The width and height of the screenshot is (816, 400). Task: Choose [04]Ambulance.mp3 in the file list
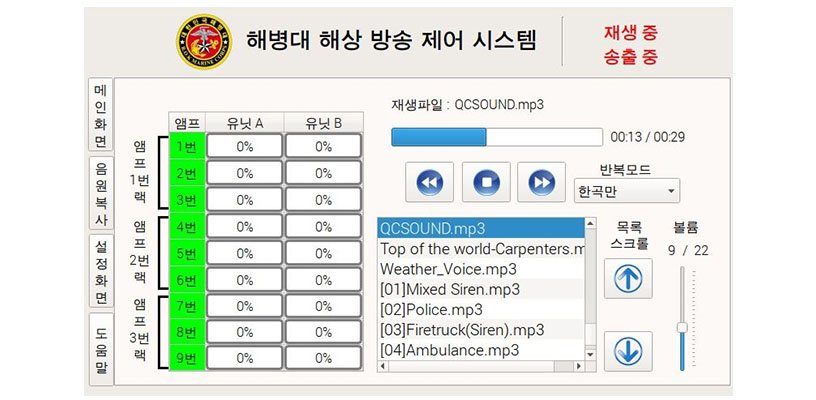point(450,350)
